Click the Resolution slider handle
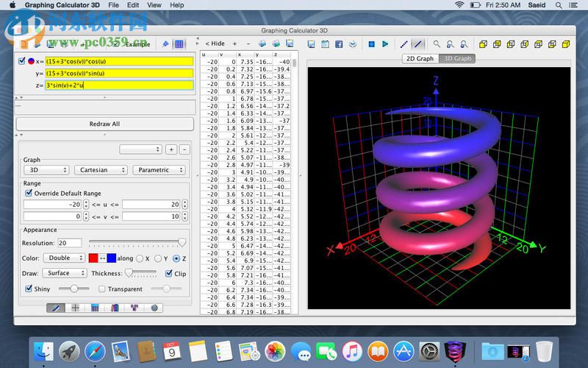588x368 pixels. [182, 243]
